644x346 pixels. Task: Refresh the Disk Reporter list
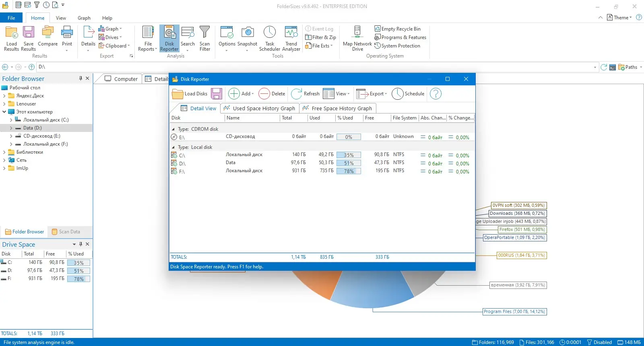pyautogui.click(x=305, y=94)
